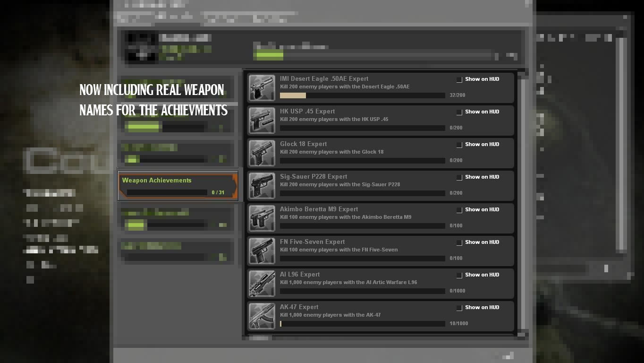Viewport: 644px width, 363px height.
Task: Select the AI L96 sniper rifle icon
Action: [262, 283]
